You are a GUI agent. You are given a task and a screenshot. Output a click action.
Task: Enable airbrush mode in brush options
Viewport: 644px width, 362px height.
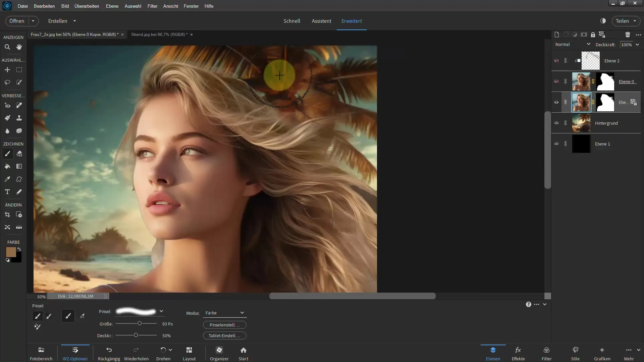point(83,316)
